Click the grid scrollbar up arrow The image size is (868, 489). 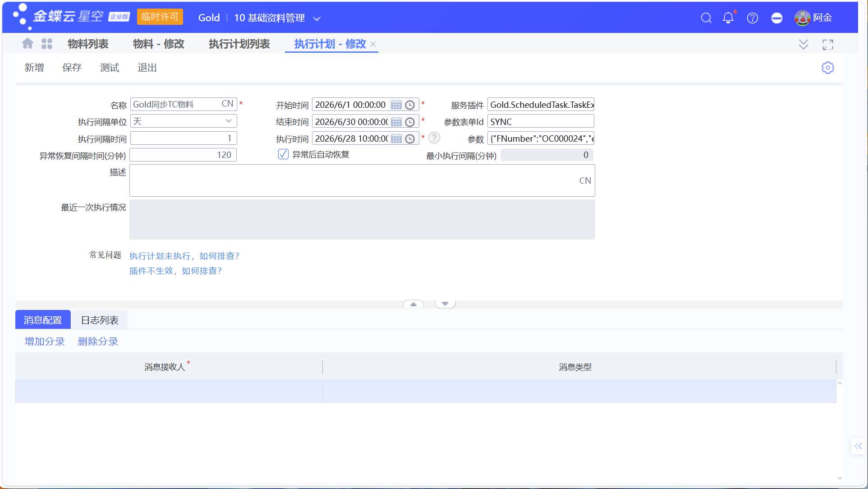tap(840, 383)
